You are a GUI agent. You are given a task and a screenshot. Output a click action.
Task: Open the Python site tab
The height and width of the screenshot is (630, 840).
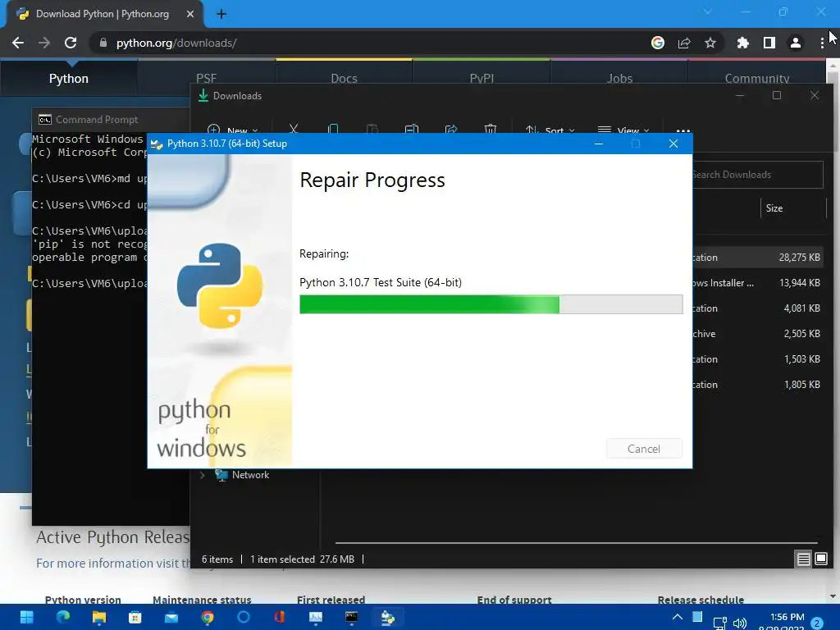pos(69,78)
